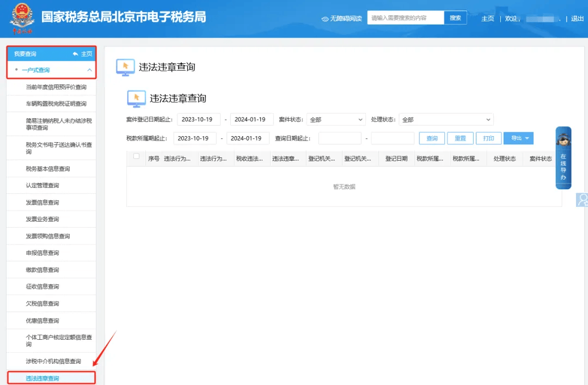Click the 主页 back arrow icon in sidebar
This screenshot has width=588, height=385.
click(x=75, y=54)
